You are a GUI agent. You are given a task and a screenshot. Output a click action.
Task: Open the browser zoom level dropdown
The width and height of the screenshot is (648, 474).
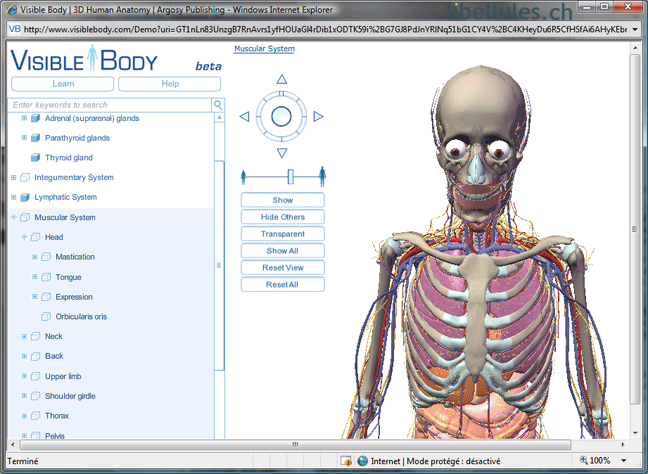point(624,460)
